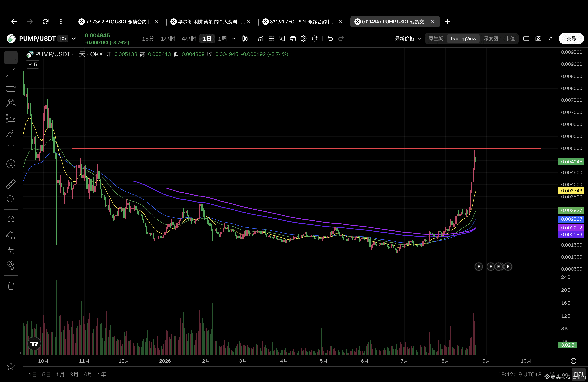Toggle stay in drawing mode
The height and width of the screenshot is (382, 588).
click(x=11, y=235)
